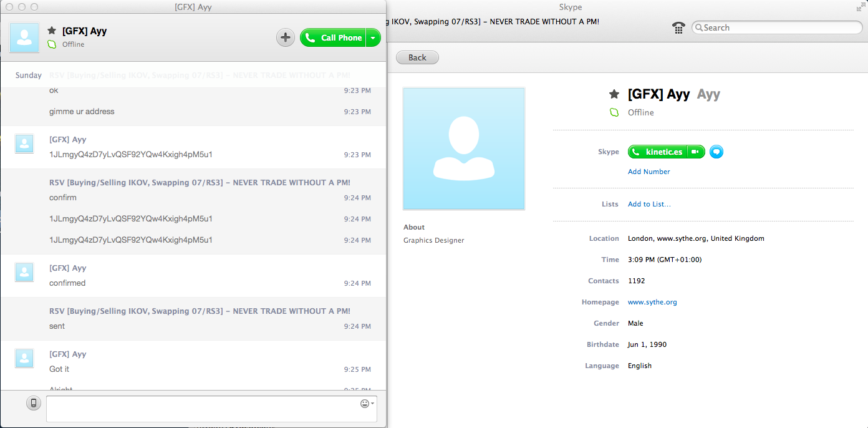Open Call Phone dropdown arrow
This screenshot has height=428, width=868.
(373, 37)
